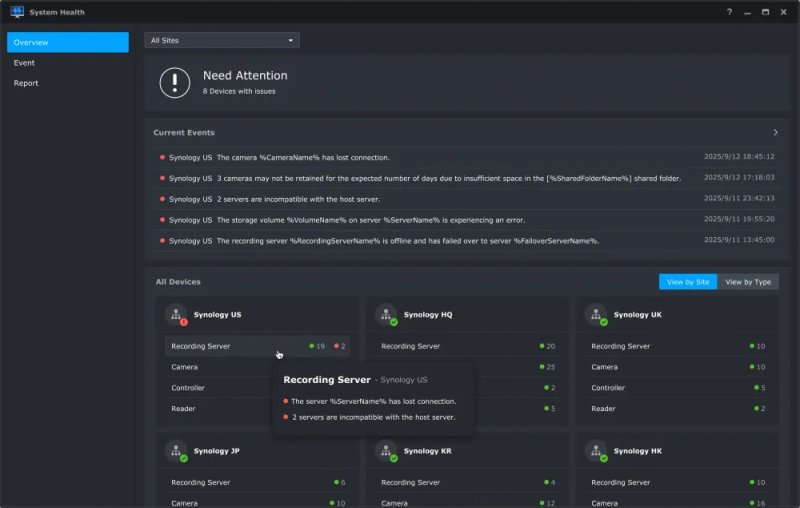Select Recording Server row in Synology HK
This screenshot has height=508, width=800.
point(678,482)
